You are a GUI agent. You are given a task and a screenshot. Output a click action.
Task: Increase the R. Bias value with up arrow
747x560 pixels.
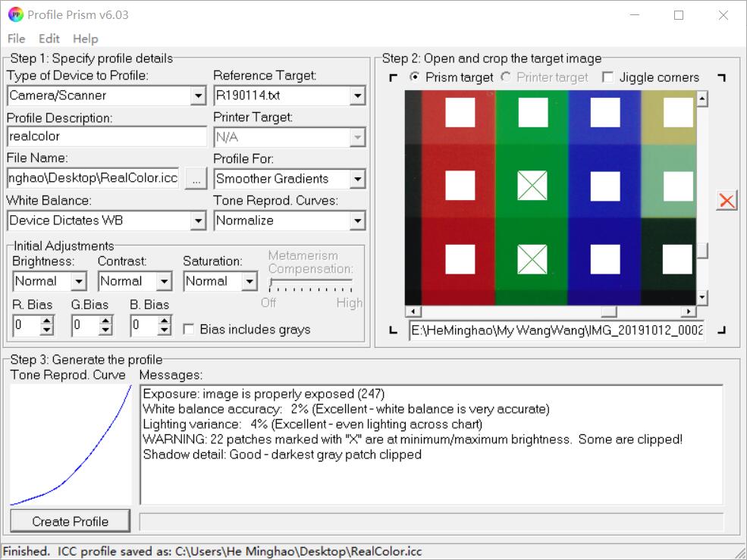47,321
